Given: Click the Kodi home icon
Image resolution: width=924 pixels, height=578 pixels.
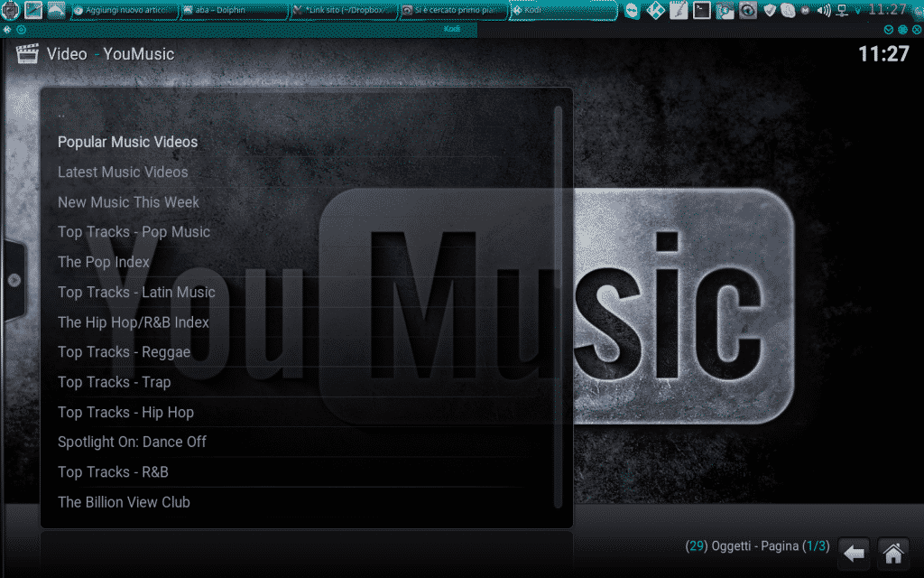Looking at the screenshot, I should click(893, 554).
